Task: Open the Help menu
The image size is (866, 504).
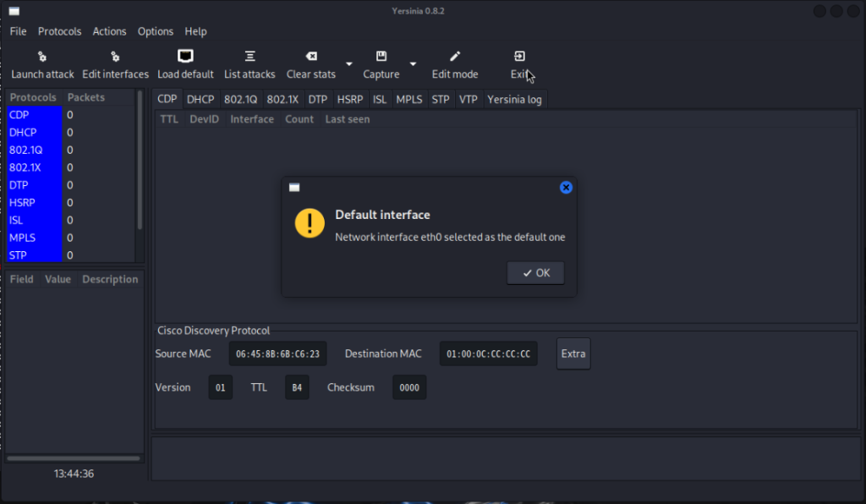Action: [x=195, y=31]
